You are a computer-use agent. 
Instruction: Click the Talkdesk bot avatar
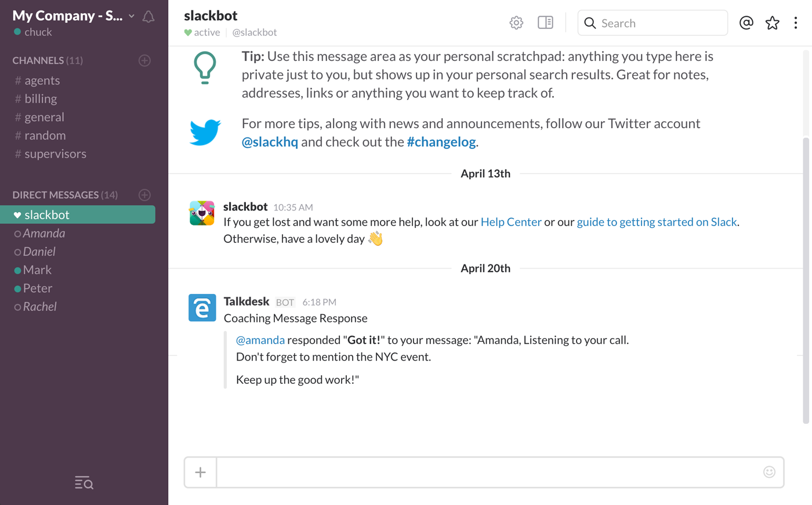[202, 308]
